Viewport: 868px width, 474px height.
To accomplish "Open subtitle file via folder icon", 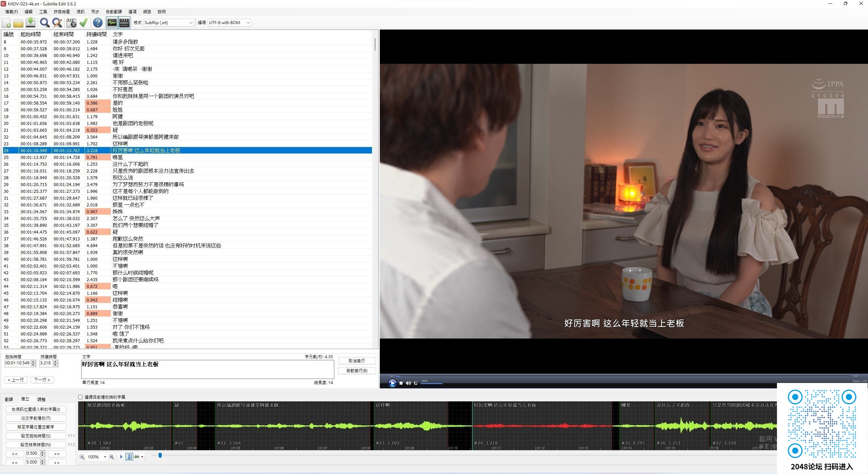I will point(18,23).
